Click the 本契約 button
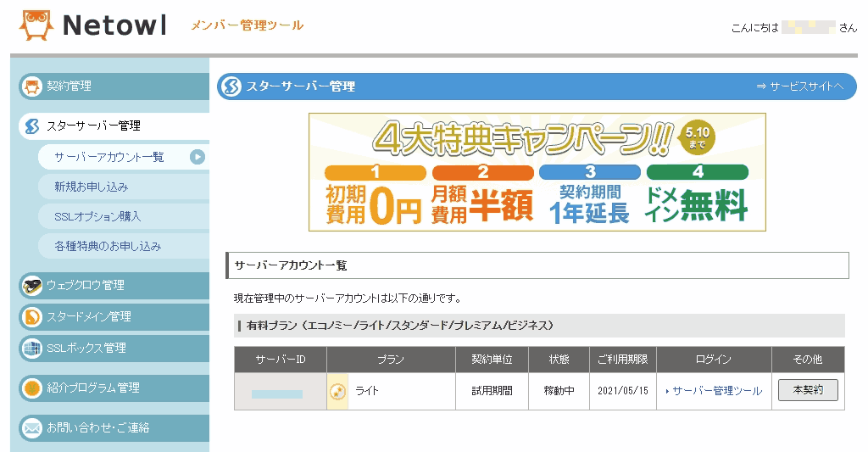 808,390
